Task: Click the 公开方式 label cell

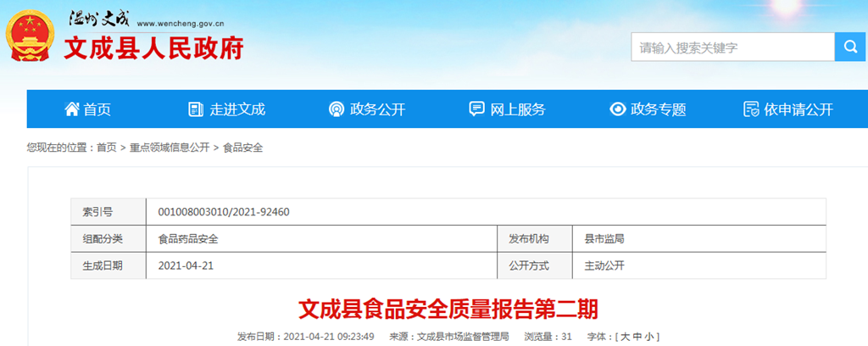Action: coord(535,265)
